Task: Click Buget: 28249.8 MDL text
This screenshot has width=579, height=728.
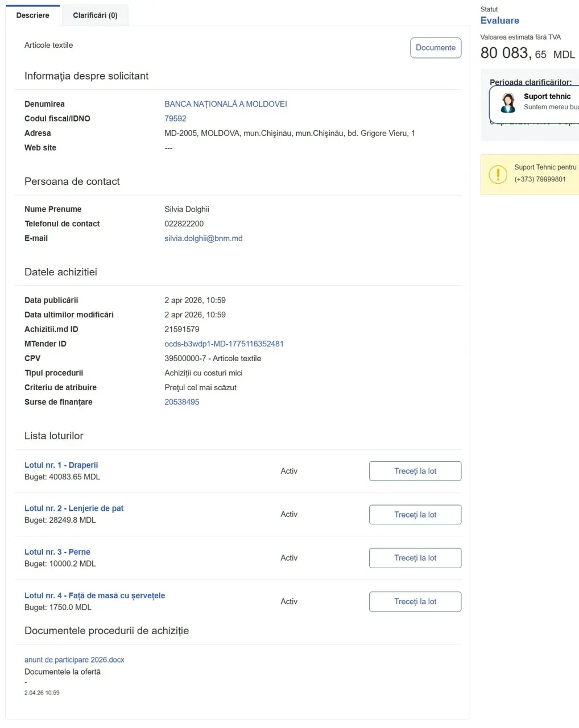Action: click(x=60, y=520)
